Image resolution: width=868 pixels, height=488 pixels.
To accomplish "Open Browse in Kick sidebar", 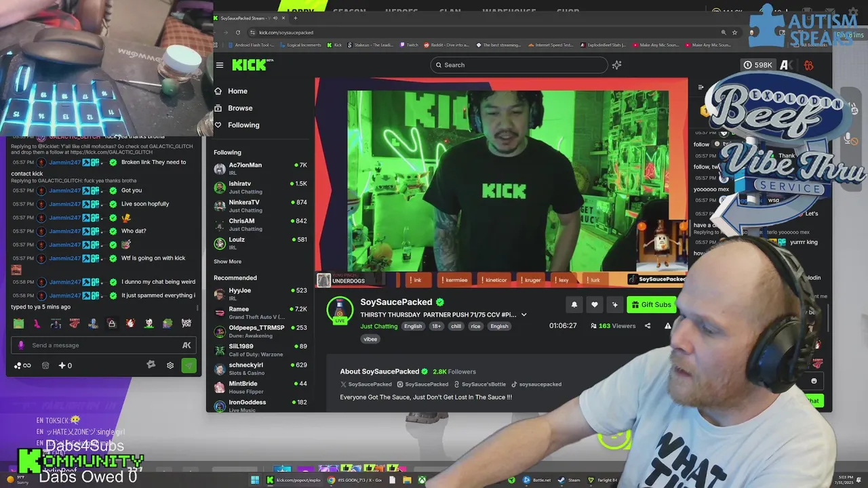I will 233,108.
